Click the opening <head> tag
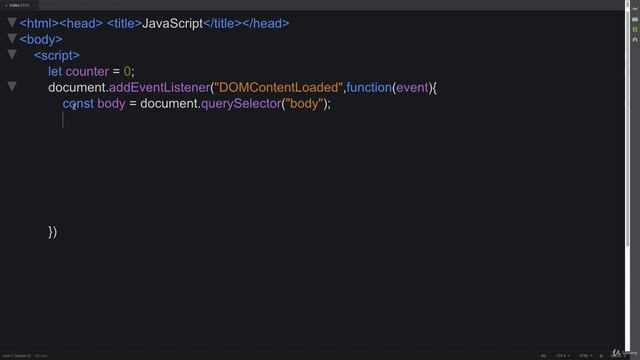640x360 pixels. click(x=81, y=23)
